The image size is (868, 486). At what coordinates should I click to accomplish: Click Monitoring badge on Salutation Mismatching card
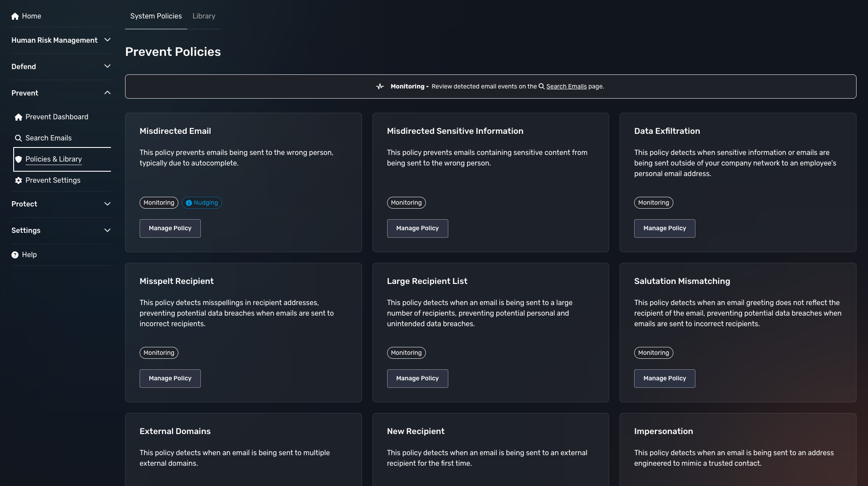(x=654, y=353)
